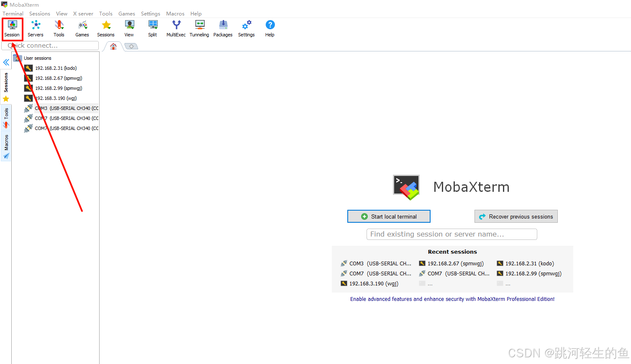Open recent session 192.168.3.190 (wgj)
Viewport: 631px width, 364px height.
click(370, 283)
